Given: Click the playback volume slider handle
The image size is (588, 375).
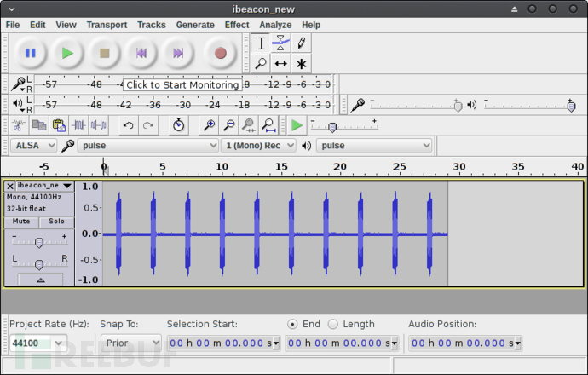Looking at the screenshot, I should click(571, 107).
